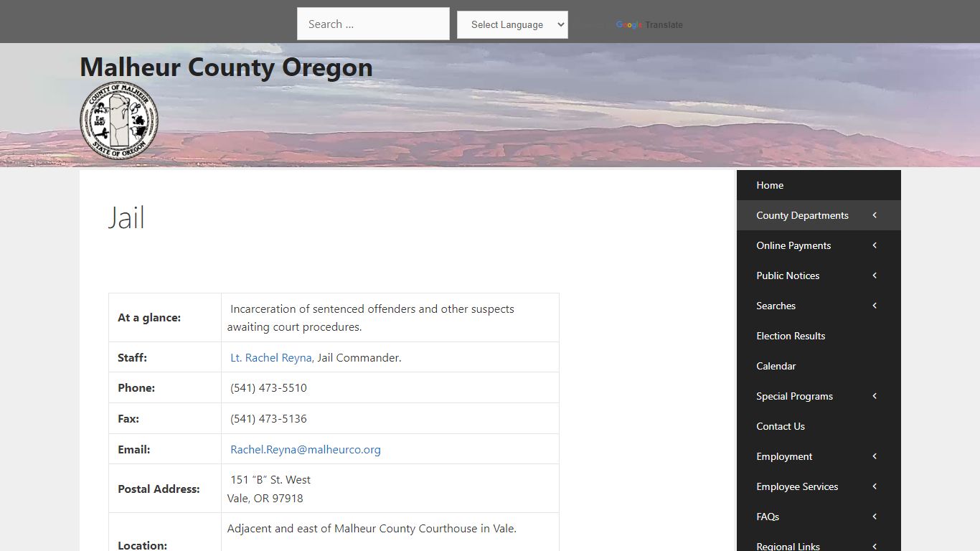
Task: Open Election Results page
Action: click(x=819, y=336)
